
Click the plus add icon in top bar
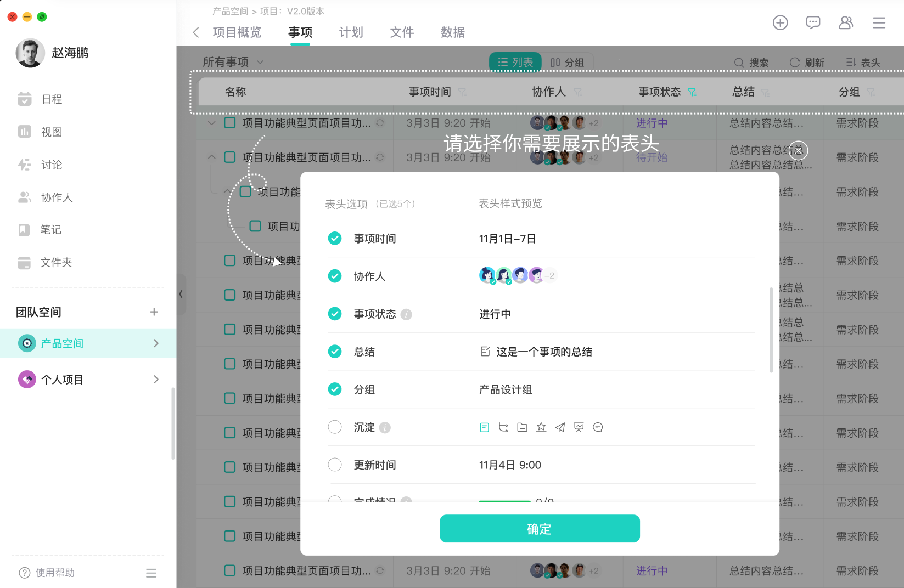pyautogui.click(x=780, y=22)
